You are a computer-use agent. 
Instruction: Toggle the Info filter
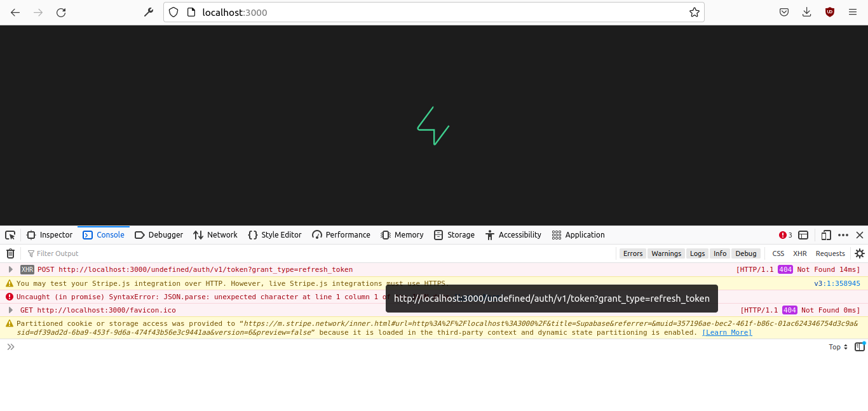720,253
